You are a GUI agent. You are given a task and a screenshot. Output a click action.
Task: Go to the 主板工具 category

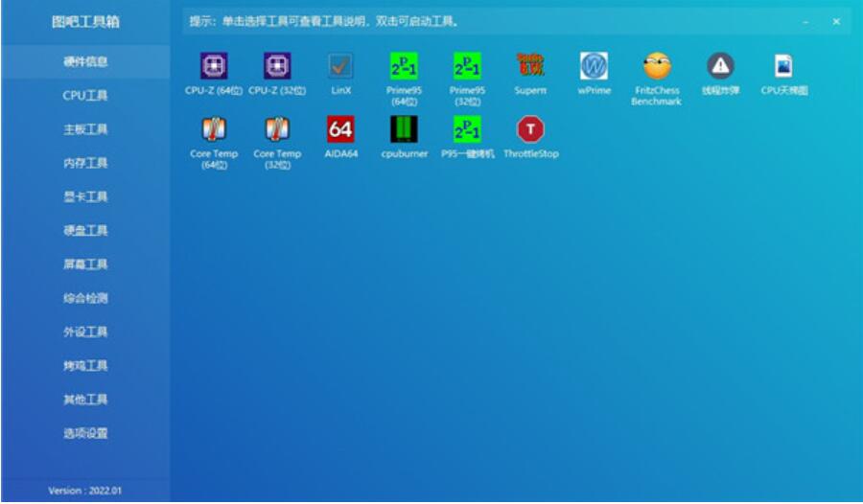tap(85, 129)
